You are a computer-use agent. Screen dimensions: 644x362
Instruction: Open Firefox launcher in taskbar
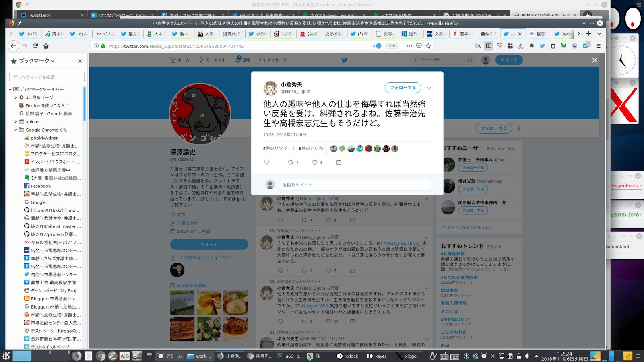pos(76,356)
